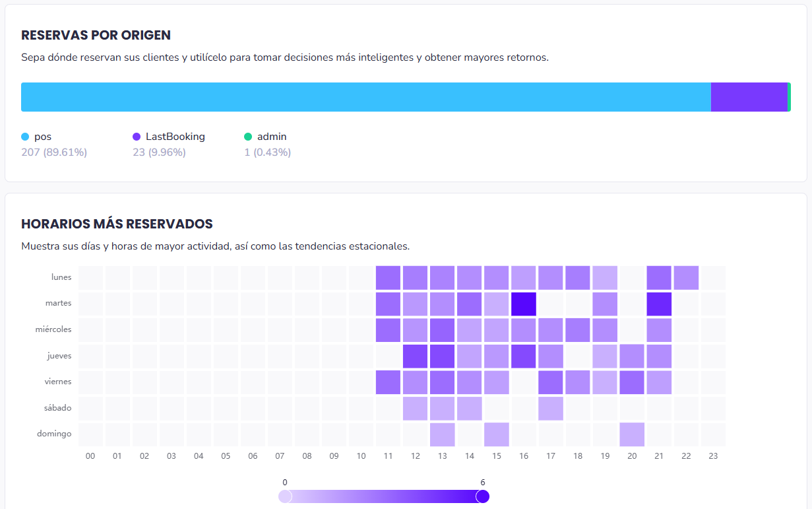Click the maximum handle of the range slider
The height and width of the screenshot is (509, 812).
click(x=483, y=496)
